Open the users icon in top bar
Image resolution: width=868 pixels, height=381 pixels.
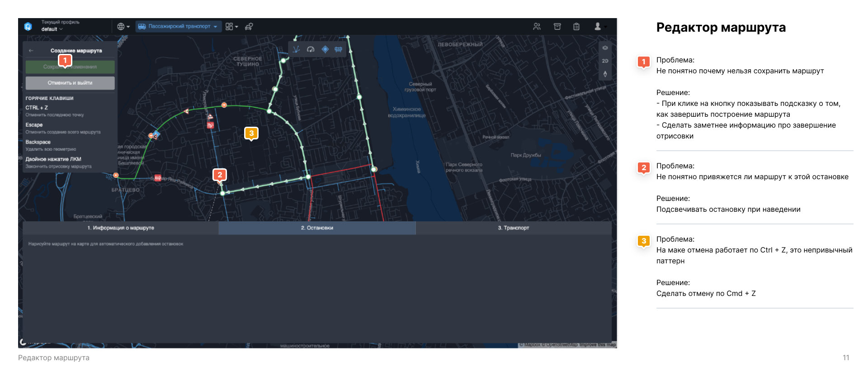point(537,27)
